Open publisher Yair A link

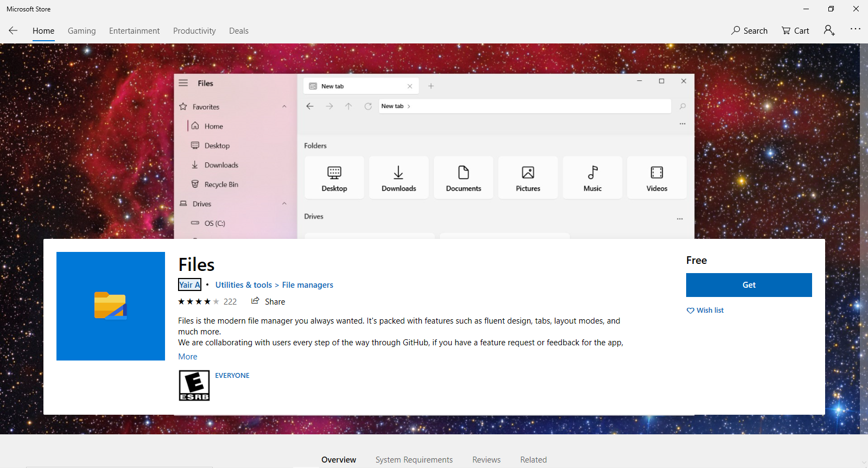tap(190, 285)
